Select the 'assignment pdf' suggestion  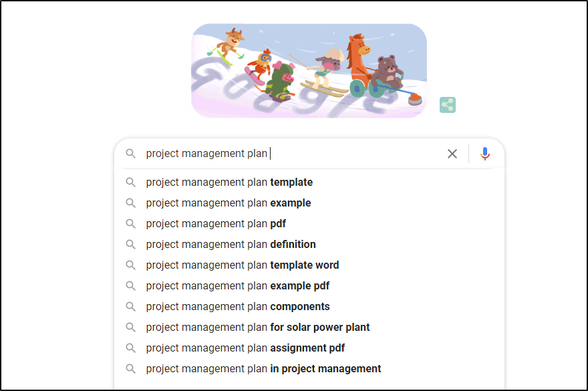245,348
